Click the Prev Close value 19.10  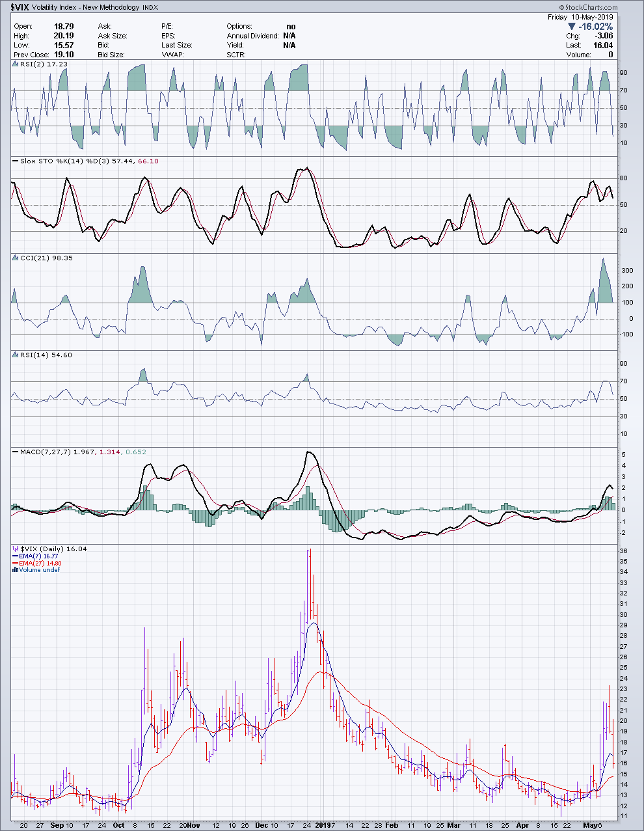pos(64,55)
